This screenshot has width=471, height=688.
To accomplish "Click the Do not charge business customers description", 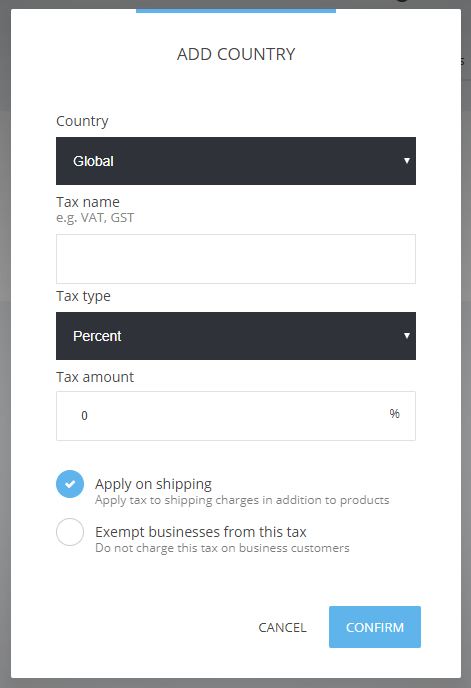I will click(222, 548).
